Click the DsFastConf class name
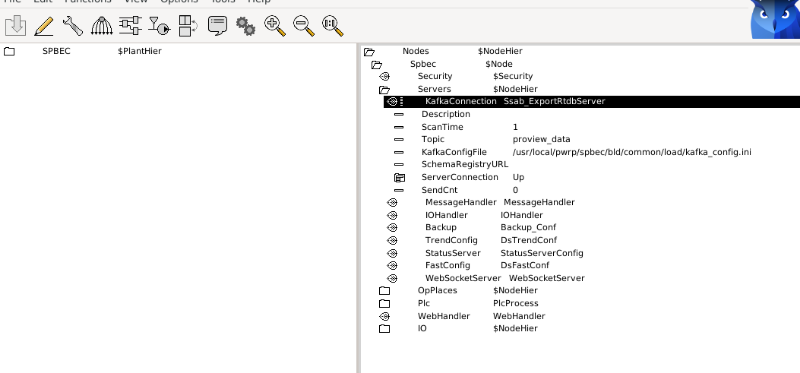The image size is (800, 373). click(x=524, y=265)
